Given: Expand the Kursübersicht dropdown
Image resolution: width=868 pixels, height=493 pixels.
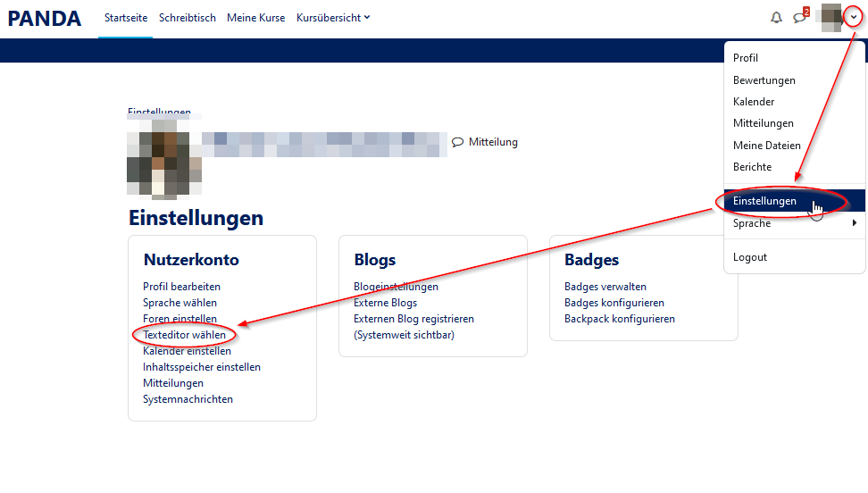Looking at the screenshot, I should (332, 18).
